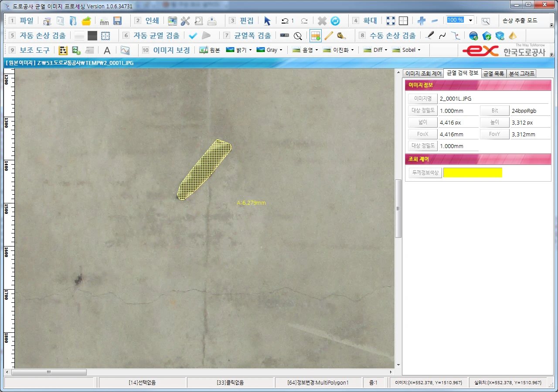Screen dimensions: 558x392
Task: Click the 2_0001L.JPG image name value
Action: click(x=456, y=99)
